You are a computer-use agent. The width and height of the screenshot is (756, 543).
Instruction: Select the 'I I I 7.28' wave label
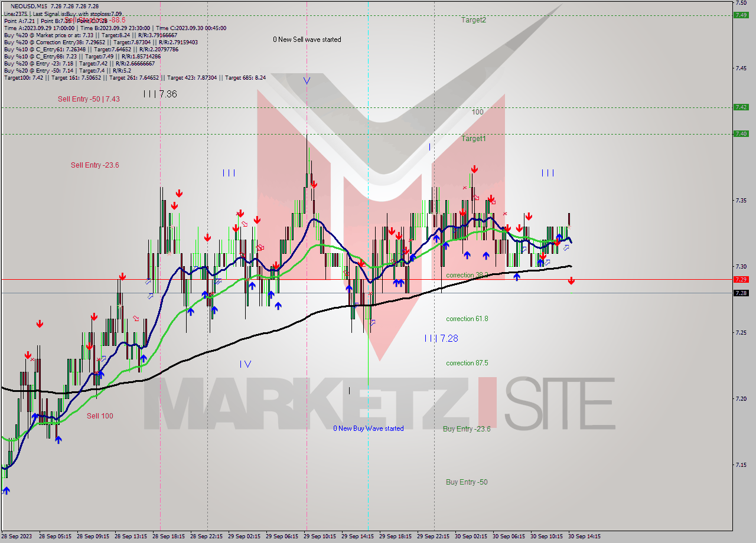441,338
